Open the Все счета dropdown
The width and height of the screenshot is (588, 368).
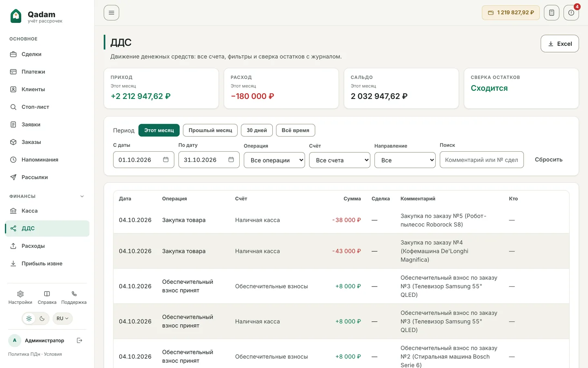click(340, 160)
